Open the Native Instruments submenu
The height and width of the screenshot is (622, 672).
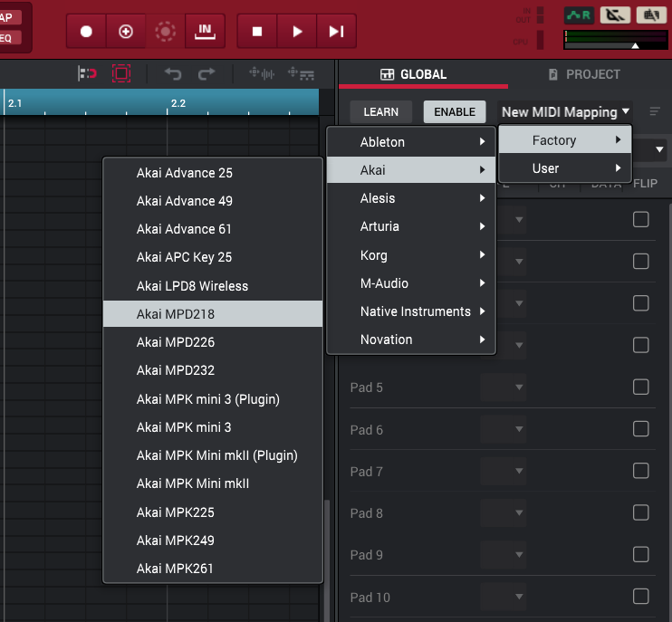(411, 311)
